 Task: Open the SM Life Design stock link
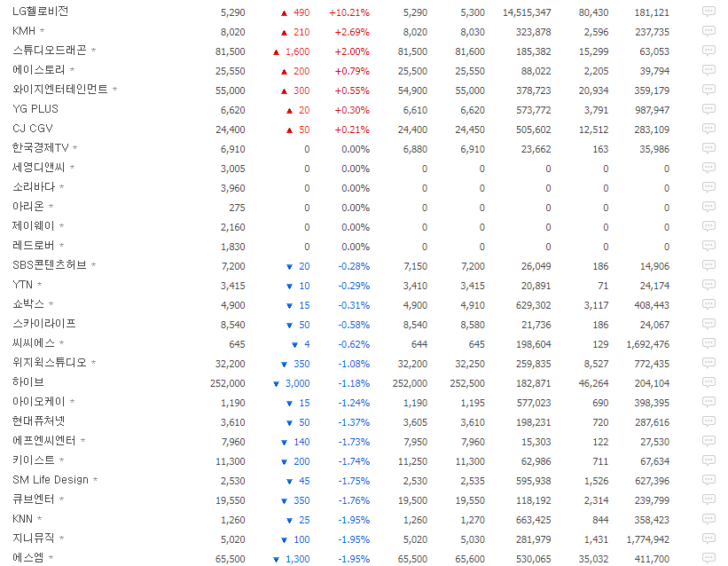tap(51, 480)
